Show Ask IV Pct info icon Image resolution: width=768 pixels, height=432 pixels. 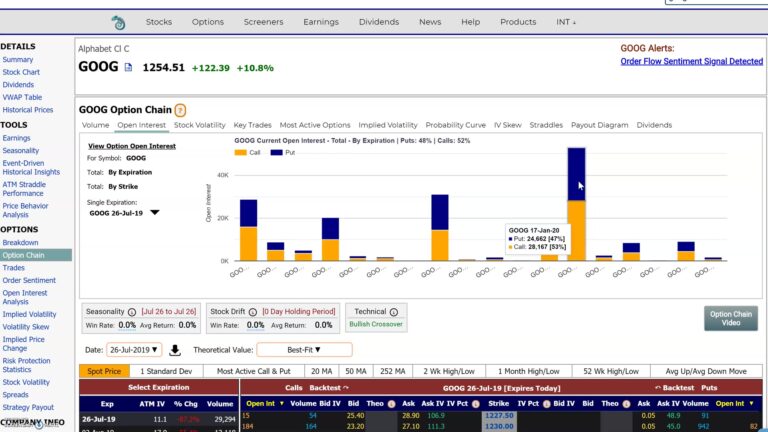tap(476, 404)
